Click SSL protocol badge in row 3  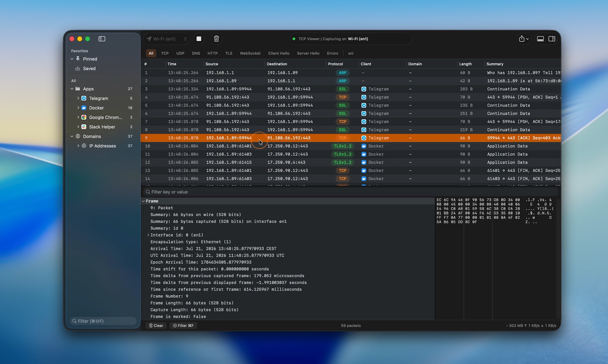[342, 89]
